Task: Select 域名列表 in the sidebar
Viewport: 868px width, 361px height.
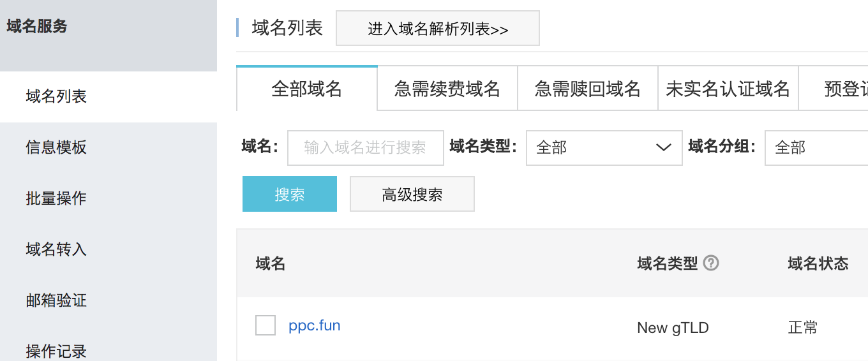Action: [56, 96]
